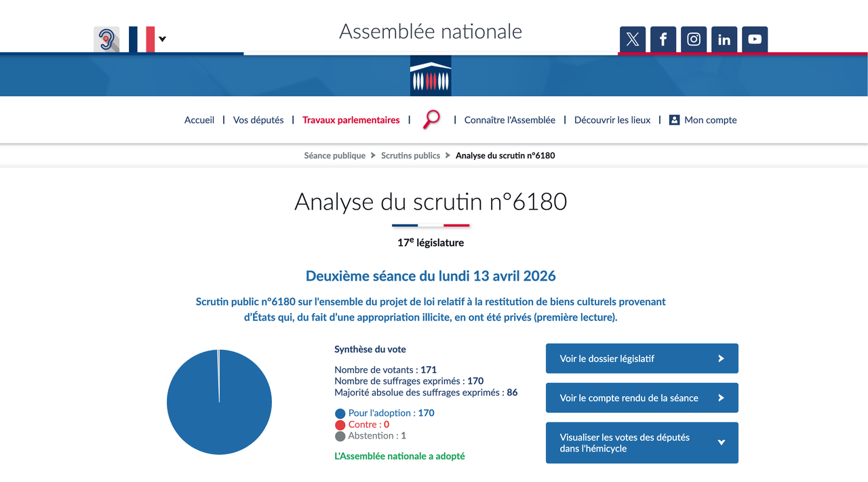Open Connaître l'Assemblée menu
The height and width of the screenshot is (482, 868).
click(x=509, y=120)
